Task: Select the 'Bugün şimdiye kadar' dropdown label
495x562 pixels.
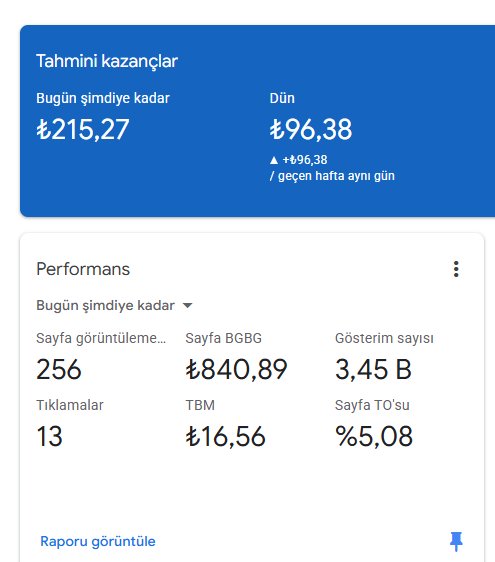Action: click(x=105, y=306)
